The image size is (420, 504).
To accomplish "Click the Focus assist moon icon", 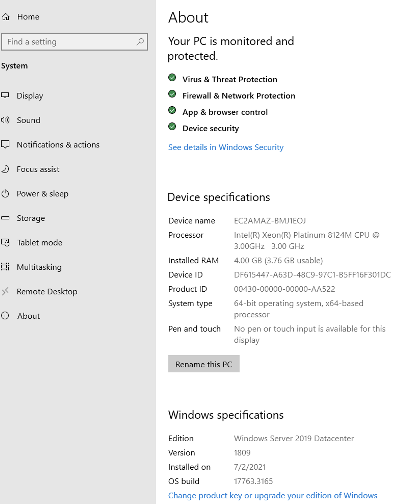I will (5, 169).
